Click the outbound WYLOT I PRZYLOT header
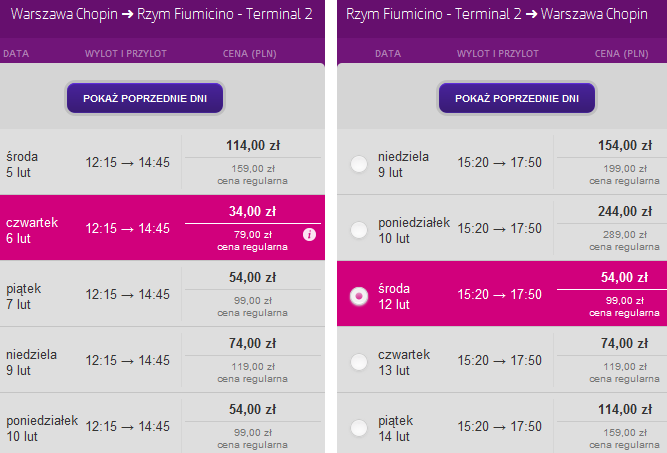Image resolution: width=667 pixels, height=453 pixels. click(x=126, y=54)
